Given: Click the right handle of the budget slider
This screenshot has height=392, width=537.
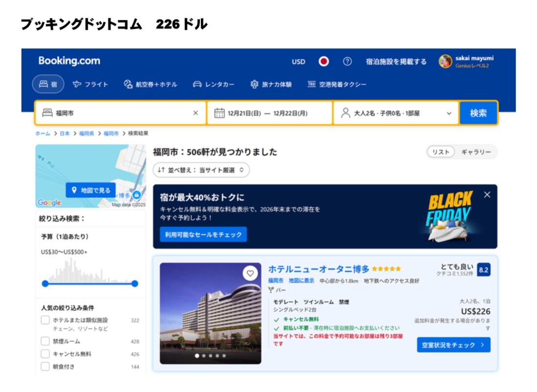Looking at the screenshot, I should pyautogui.click(x=135, y=283).
